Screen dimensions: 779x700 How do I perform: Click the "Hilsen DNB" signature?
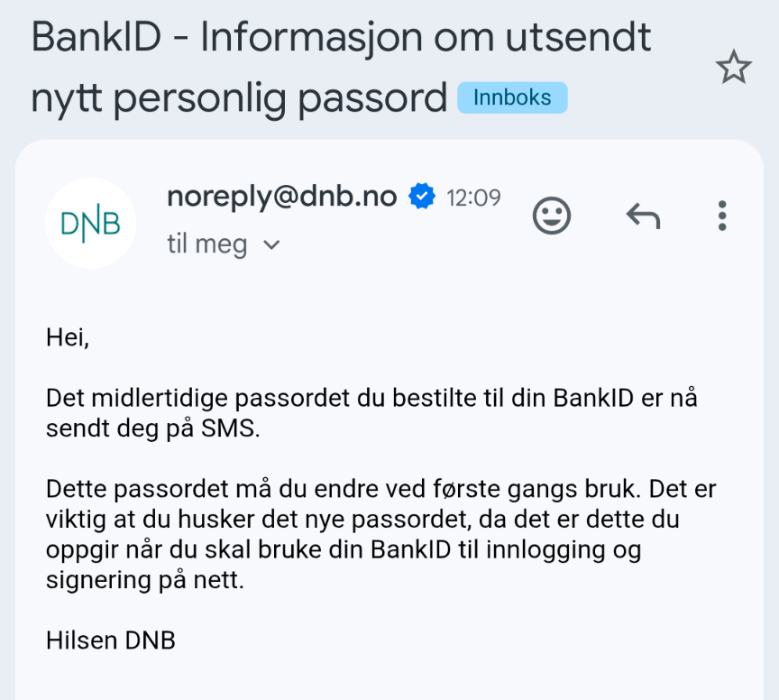110,640
